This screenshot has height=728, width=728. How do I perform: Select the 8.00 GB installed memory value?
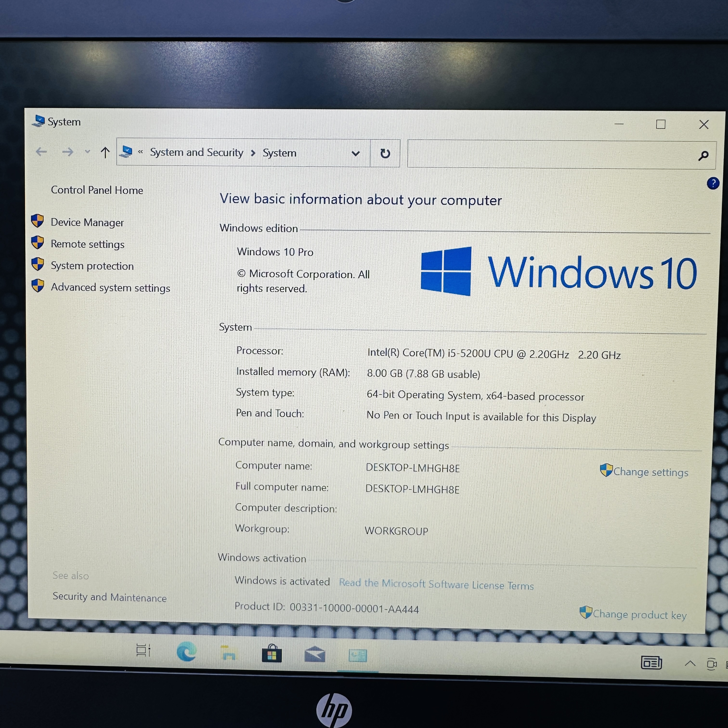(x=423, y=374)
